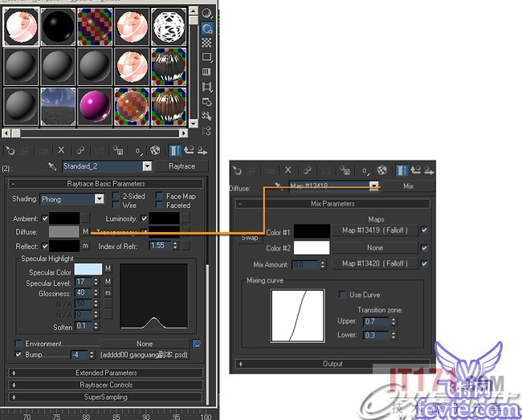The height and width of the screenshot is (420, 522).
Task: Expand the Extended Parameters rollout
Action: (x=106, y=373)
